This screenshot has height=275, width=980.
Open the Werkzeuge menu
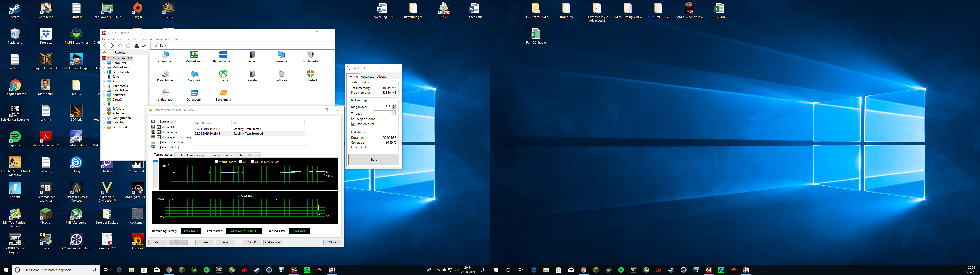point(163,39)
